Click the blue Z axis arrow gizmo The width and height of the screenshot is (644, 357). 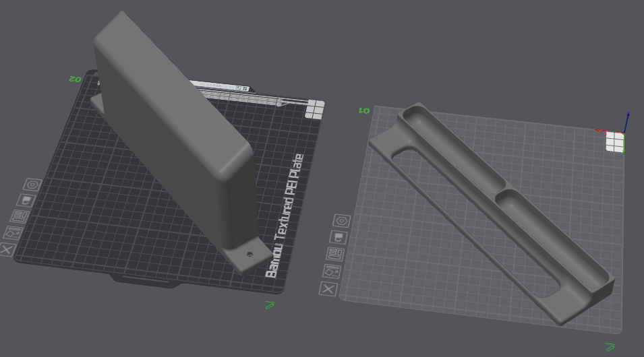pos(627,121)
